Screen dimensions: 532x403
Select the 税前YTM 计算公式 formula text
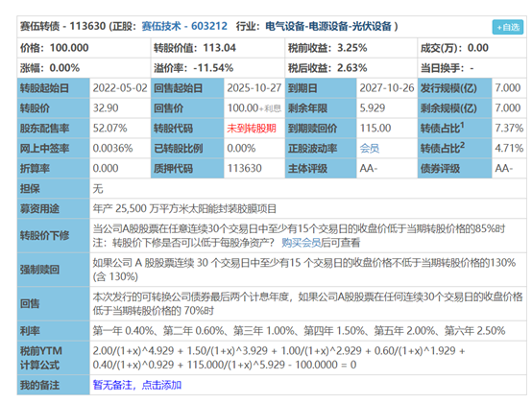pyautogui.click(x=278, y=358)
